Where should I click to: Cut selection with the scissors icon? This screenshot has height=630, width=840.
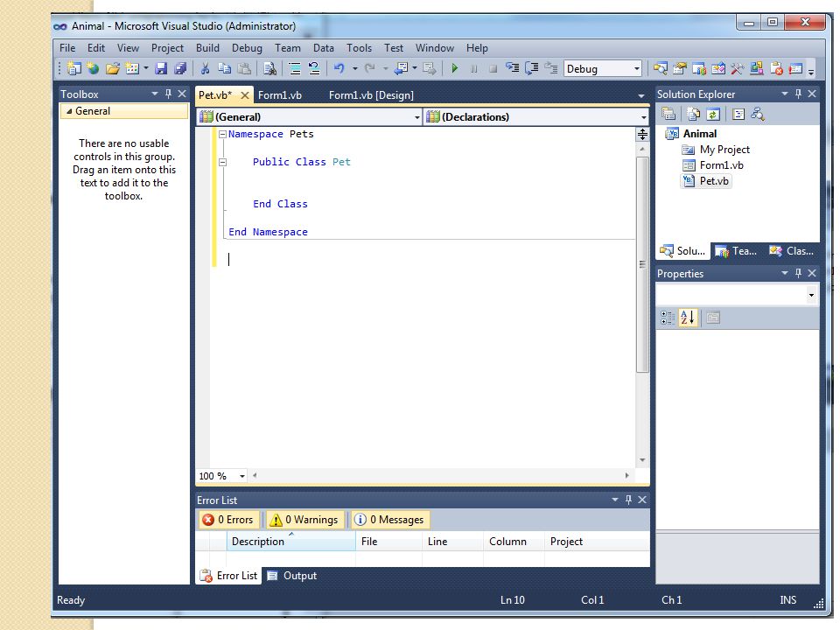pos(205,68)
